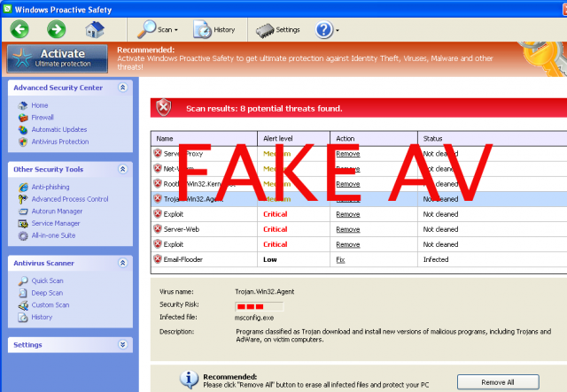Collapse the Other Security Tools panel
567x392 pixels.
click(x=123, y=169)
